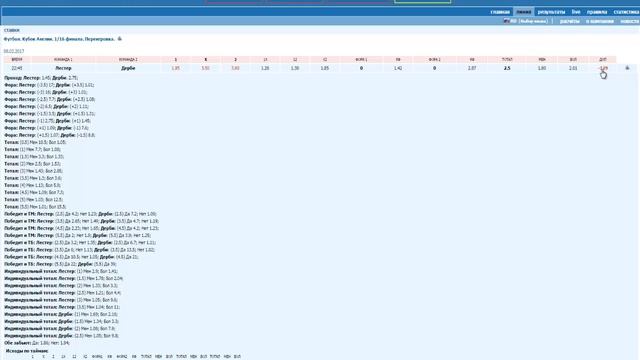Open the расчёты link in the sub-navigation
The width and height of the screenshot is (640, 360).
tap(569, 21)
